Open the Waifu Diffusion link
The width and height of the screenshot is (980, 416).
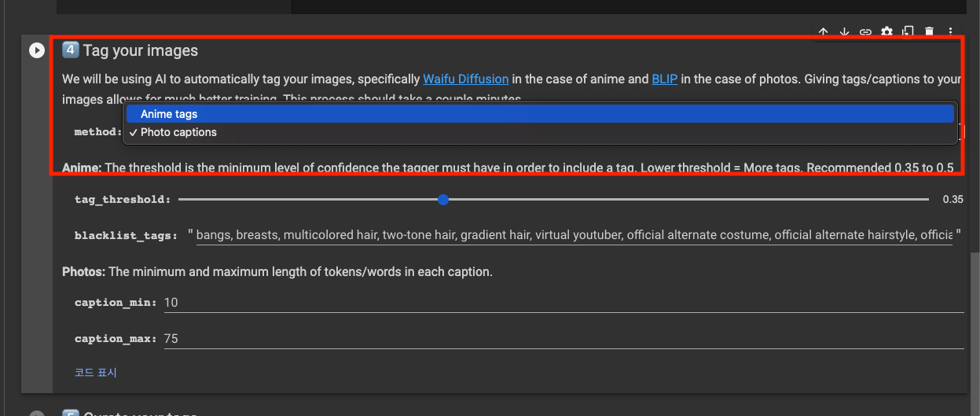(x=465, y=79)
